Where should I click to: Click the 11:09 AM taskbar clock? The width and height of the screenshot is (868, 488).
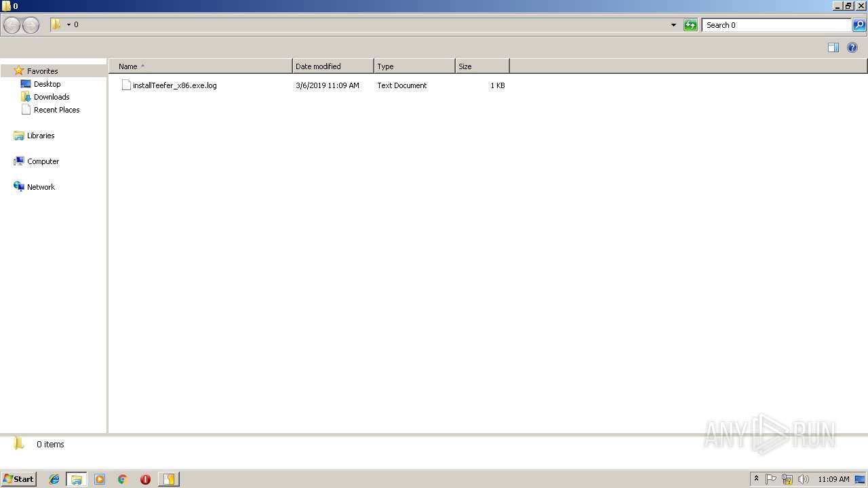click(833, 479)
